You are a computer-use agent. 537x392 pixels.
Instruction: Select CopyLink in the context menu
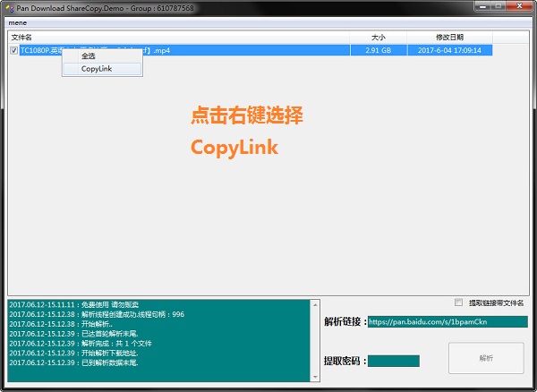pyautogui.click(x=102, y=69)
